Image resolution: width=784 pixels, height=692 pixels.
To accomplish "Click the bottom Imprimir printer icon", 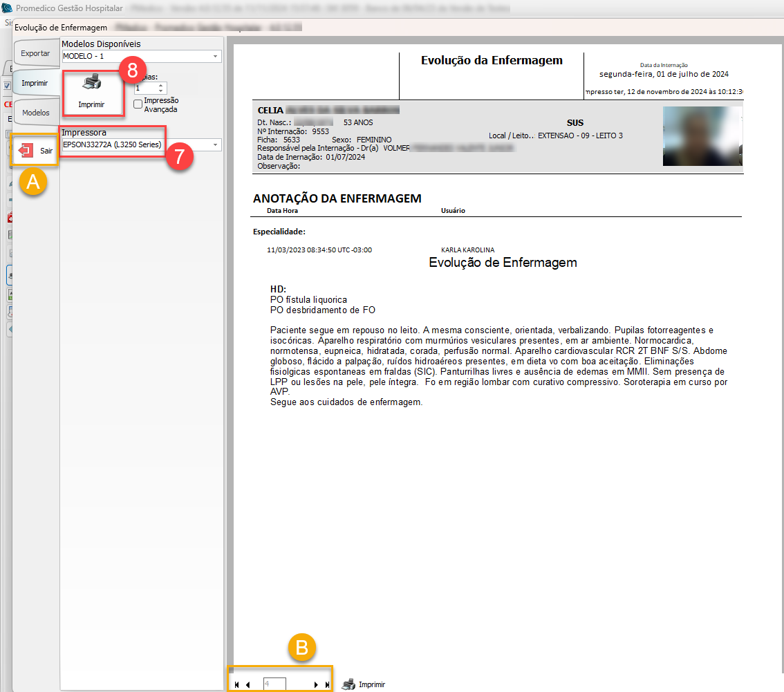I will click(x=349, y=684).
